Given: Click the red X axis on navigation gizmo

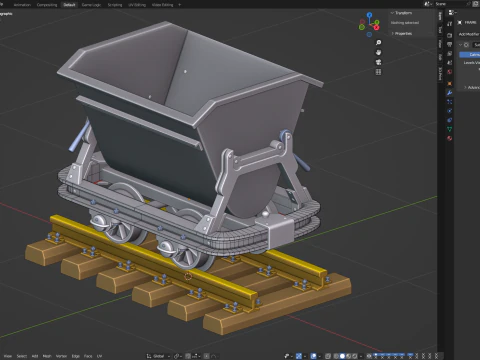Looking at the screenshot, I should pos(377,27).
